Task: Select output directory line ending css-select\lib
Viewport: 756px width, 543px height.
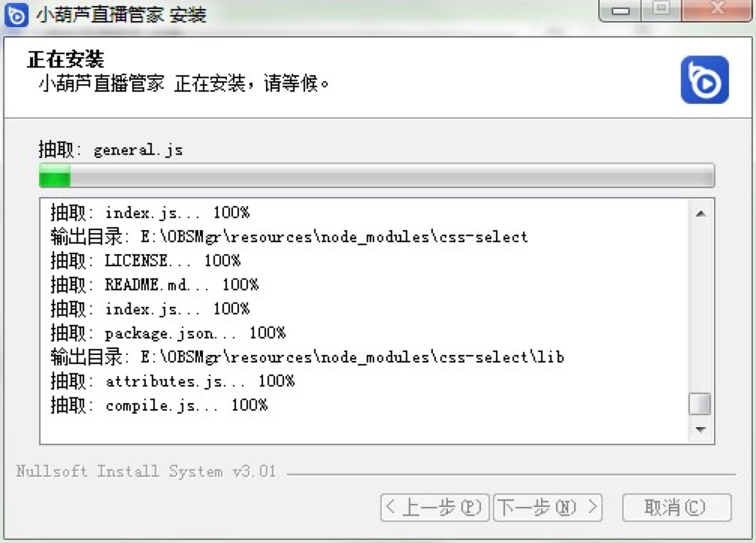Action: coord(307,357)
